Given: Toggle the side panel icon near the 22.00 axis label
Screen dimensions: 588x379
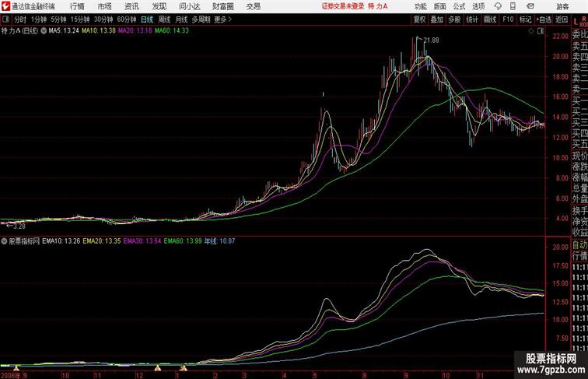Looking at the screenshot, I should click(541, 31).
